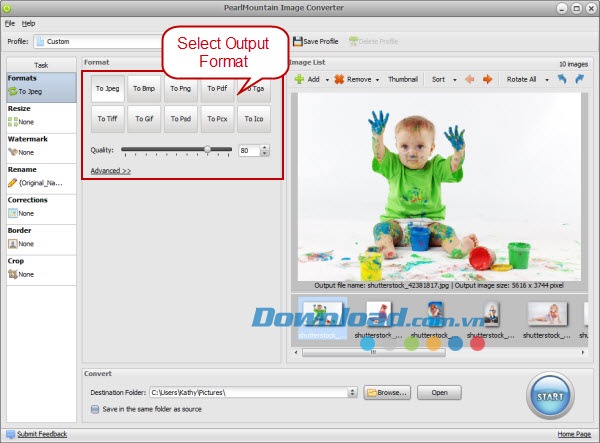Viewport: 600px width, 443px height.
Task: Go to previous image with left arrow
Action: [x=470, y=79]
